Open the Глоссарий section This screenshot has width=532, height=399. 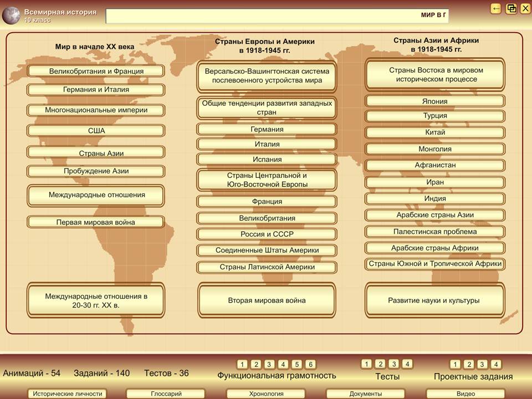coord(166,394)
